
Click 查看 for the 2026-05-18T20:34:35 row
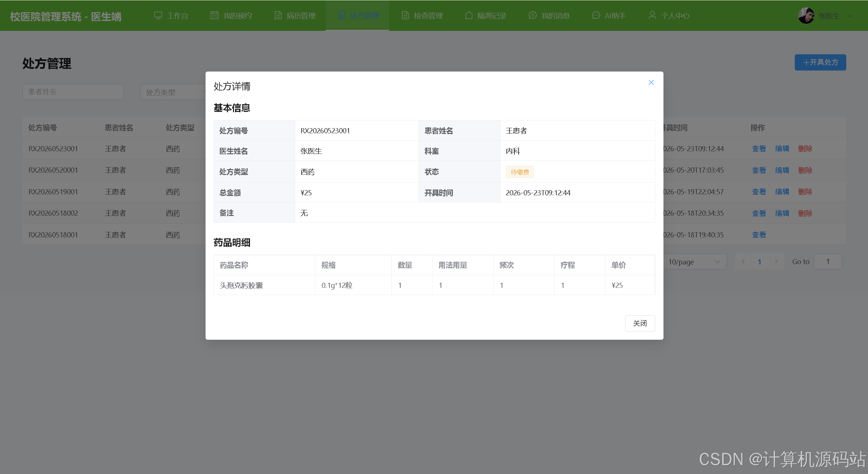(759, 213)
